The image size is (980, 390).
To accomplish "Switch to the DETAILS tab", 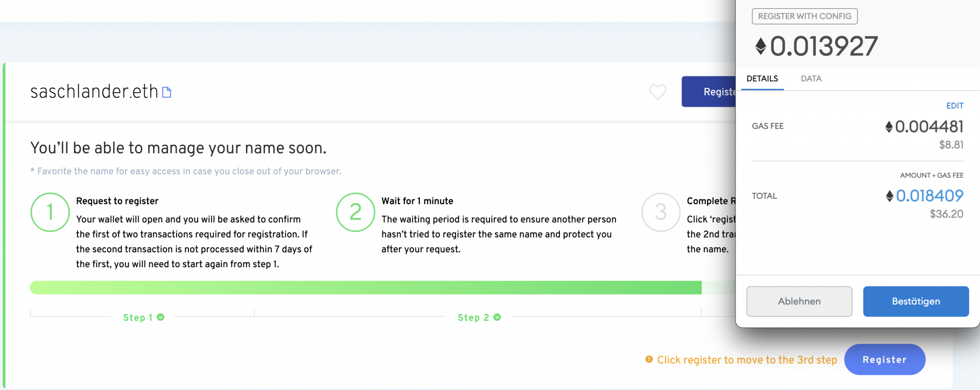I will point(762,78).
